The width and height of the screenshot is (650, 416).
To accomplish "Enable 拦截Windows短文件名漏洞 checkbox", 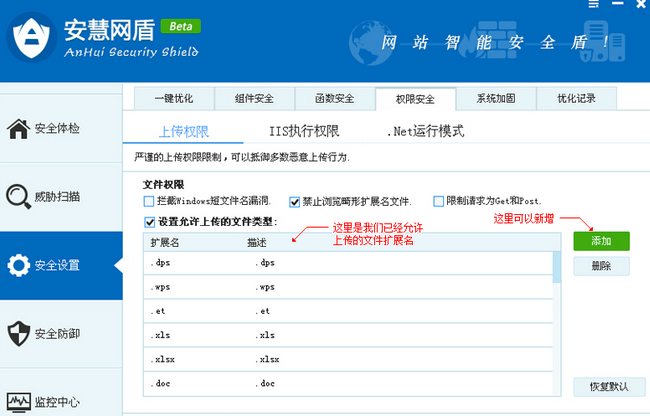I will (149, 201).
